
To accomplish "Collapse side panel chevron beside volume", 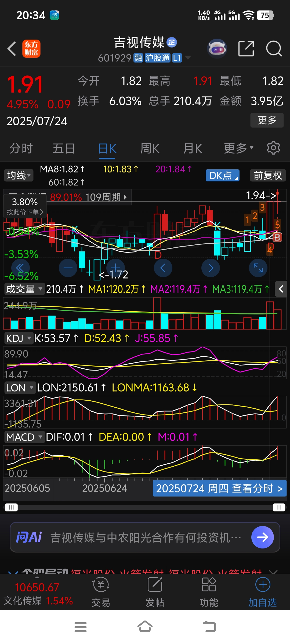I will point(281,289).
